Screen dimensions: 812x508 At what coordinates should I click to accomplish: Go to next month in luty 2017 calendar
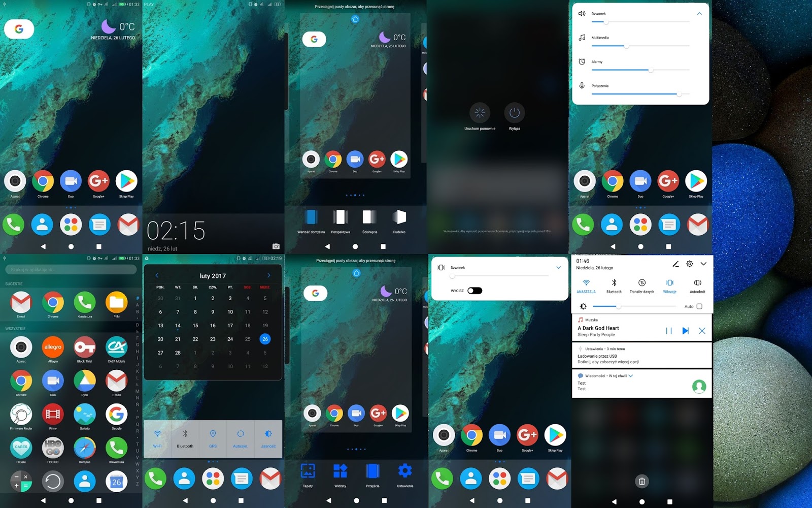pyautogui.click(x=268, y=275)
